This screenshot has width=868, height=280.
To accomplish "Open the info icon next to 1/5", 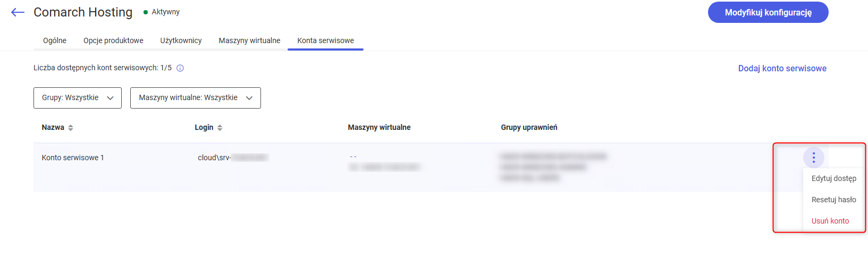I will [x=180, y=68].
